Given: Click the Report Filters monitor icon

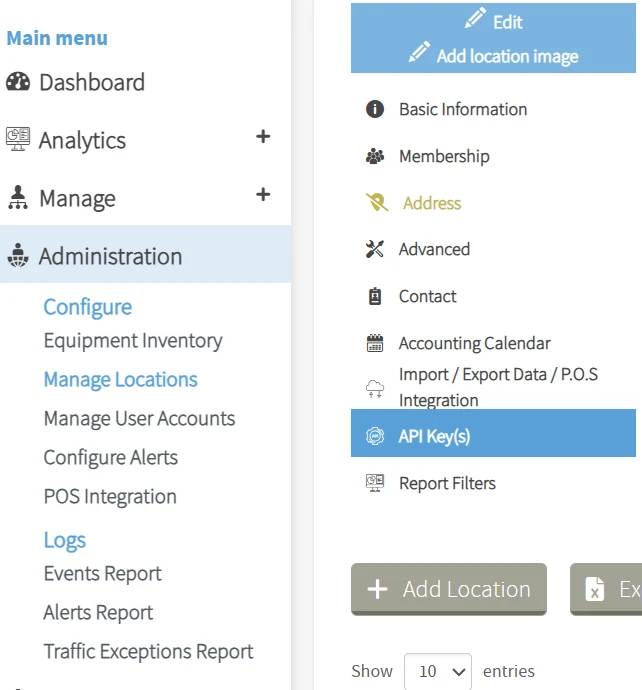Looking at the screenshot, I should pos(375,483).
